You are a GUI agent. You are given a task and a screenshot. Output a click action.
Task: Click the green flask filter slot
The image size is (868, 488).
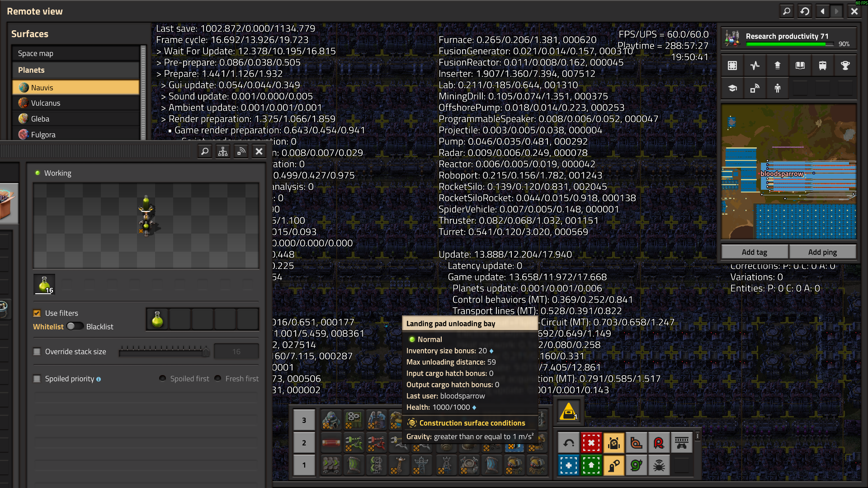point(157,319)
